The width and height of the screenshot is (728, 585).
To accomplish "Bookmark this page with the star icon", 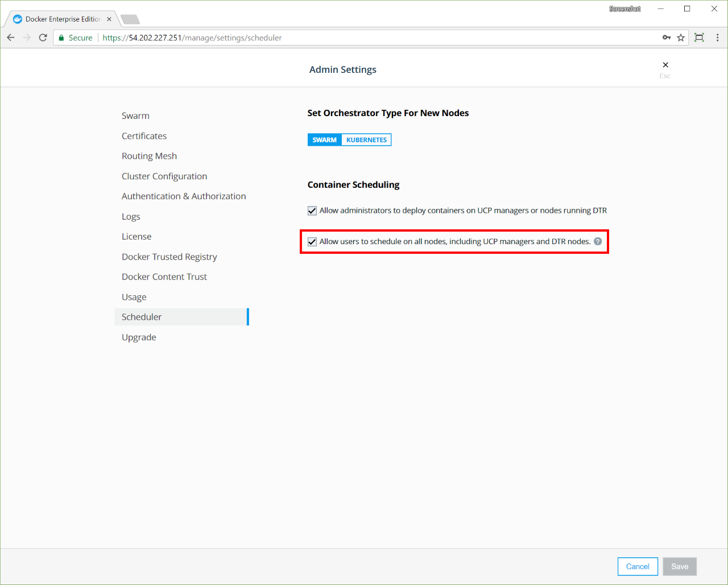I will [x=681, y=38].
